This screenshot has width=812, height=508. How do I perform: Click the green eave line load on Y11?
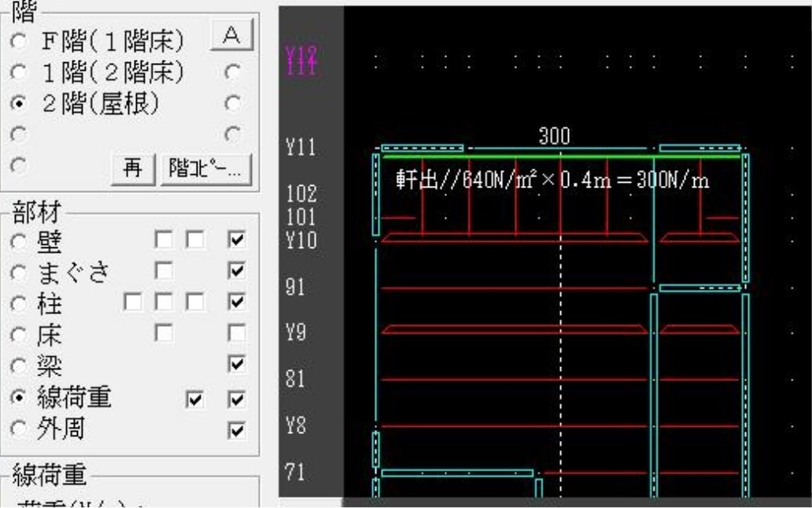point(559,156)
